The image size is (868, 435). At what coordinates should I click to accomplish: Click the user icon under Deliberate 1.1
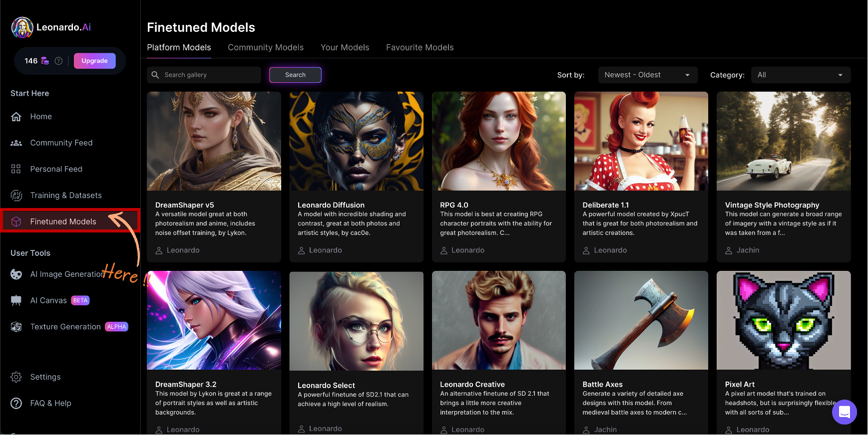click(586, 250)
